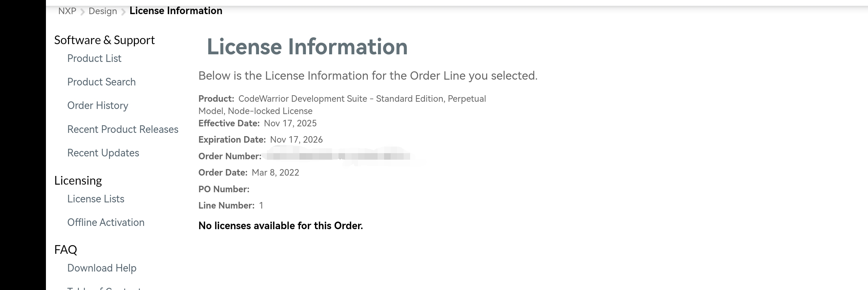Screen dimensions: 868x290
Task: Go to Offline Activation
Action: point(106,222)
